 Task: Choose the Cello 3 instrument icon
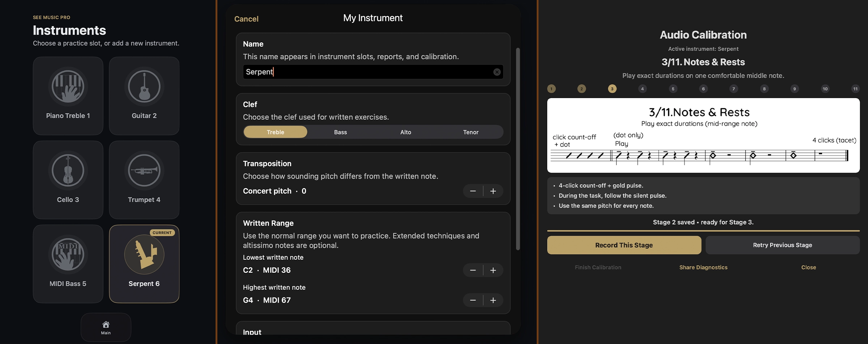[x=68, y=171]
